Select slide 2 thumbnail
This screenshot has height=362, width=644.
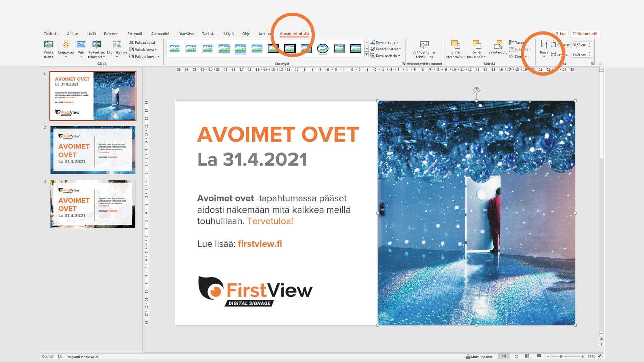point(93,150)
